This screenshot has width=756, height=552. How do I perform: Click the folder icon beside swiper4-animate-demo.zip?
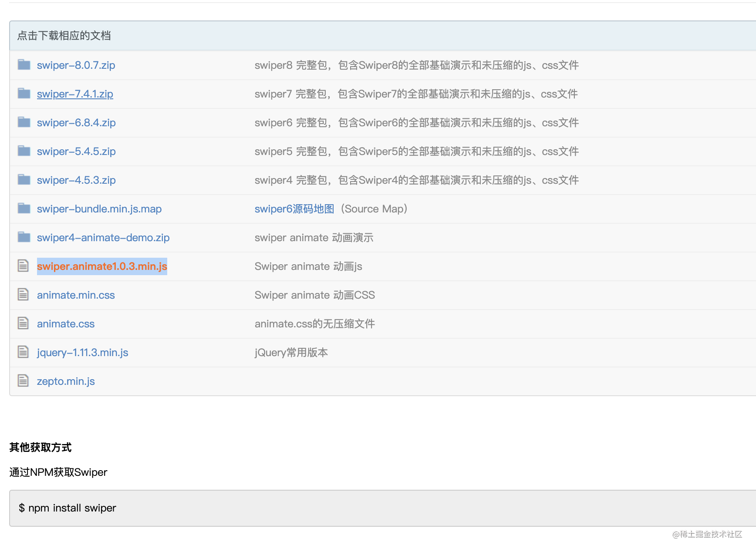24,237
